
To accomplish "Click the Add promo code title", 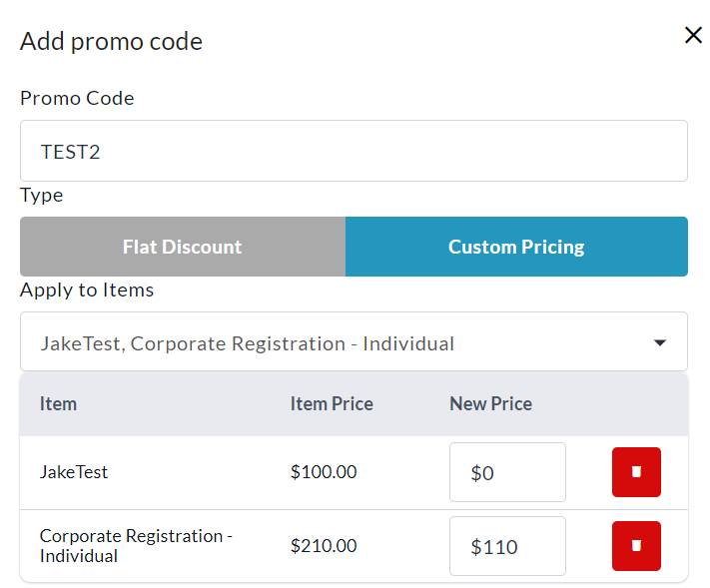I will 111,42.
